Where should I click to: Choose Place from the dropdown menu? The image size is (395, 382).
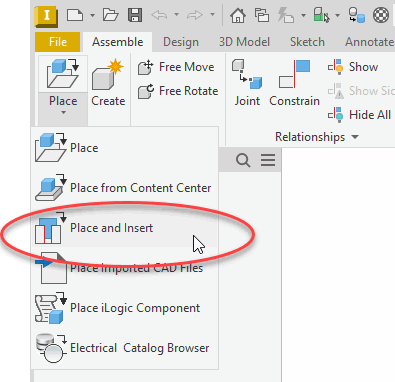tap(125, 148)
